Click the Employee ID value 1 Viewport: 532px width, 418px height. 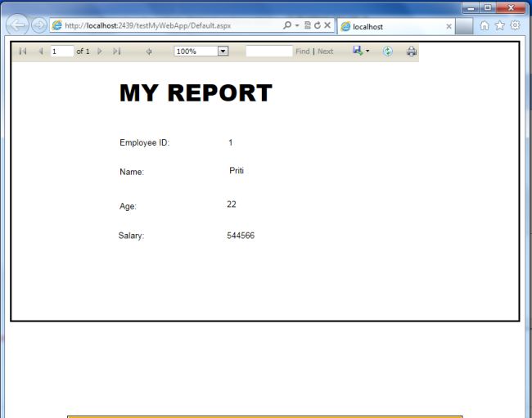coord(231,142)
